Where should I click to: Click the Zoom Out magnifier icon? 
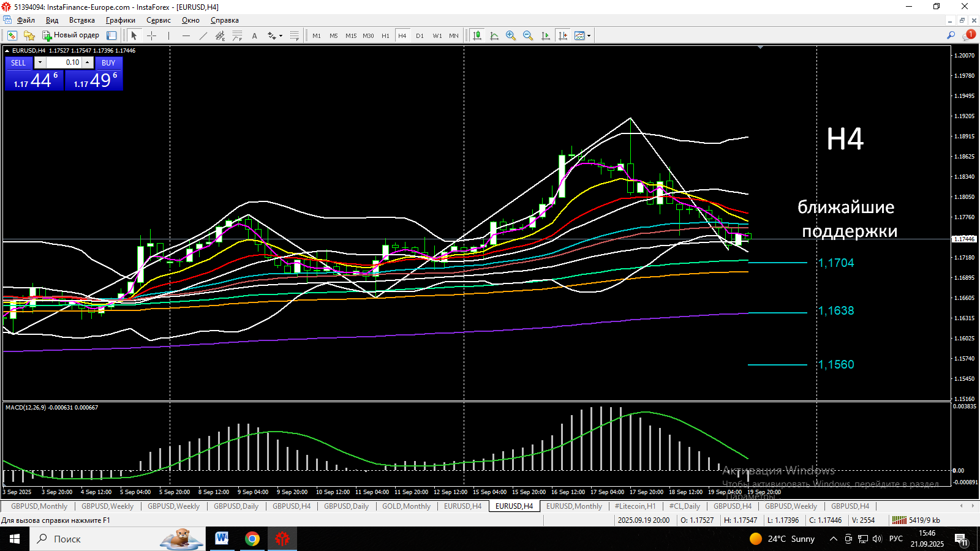pyautogui.click(x=528, y=36)
